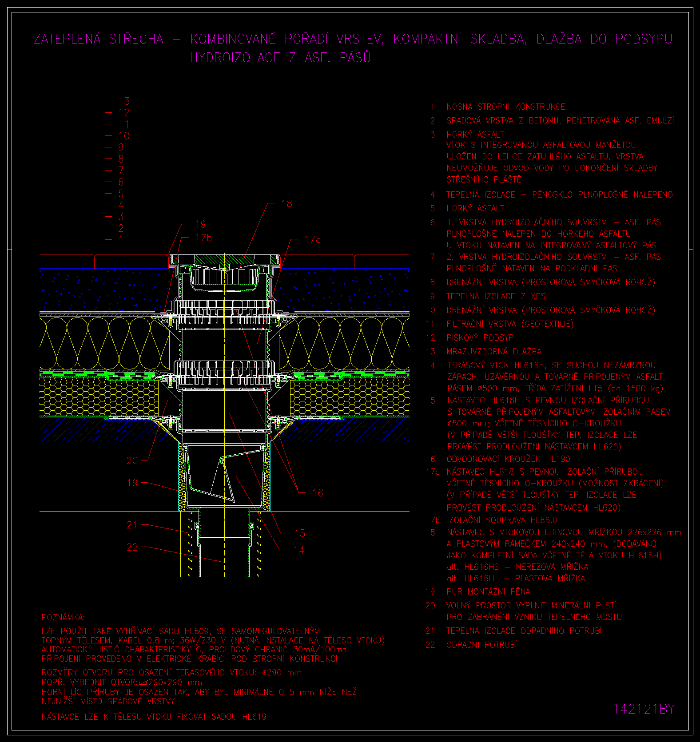700x742 pixels.
Task: Click layer number '1' on vertical scale
Action: tap(121, 240)
